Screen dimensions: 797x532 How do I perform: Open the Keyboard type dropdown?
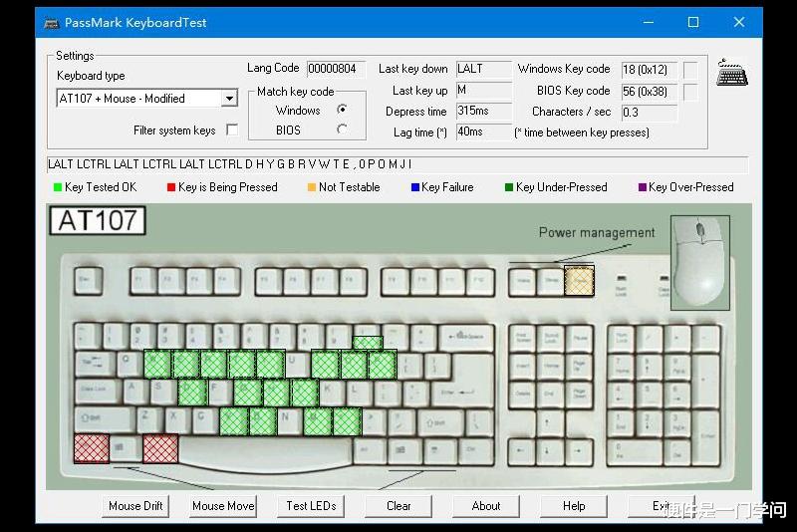pyautogui.click(x=230, y=98)
